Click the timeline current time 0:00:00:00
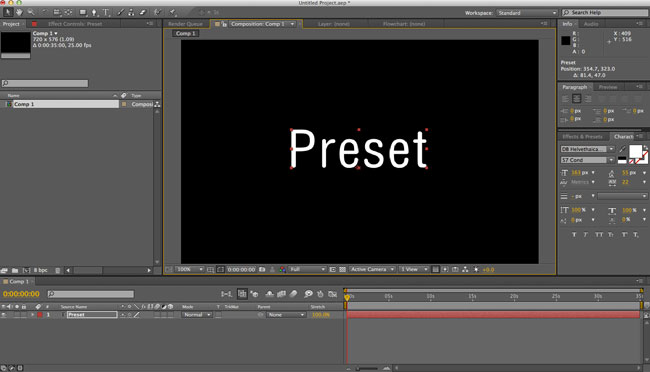Screen dimensions: 650x372 tap(21, 294)
